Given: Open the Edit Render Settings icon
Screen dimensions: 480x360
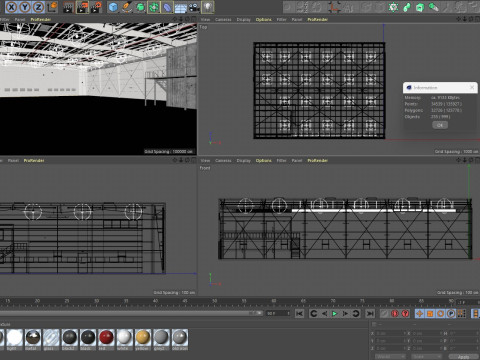Looking at the screenshot, I should pos(96,7).
